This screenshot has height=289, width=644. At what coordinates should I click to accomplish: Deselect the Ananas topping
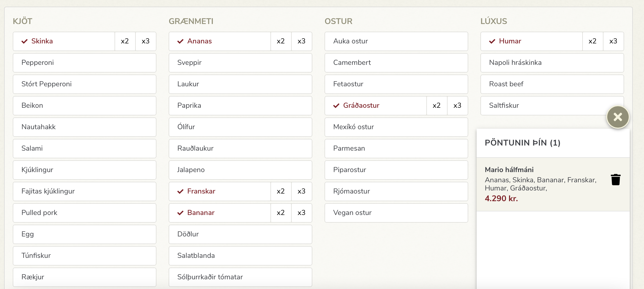(x=220, y=41)
